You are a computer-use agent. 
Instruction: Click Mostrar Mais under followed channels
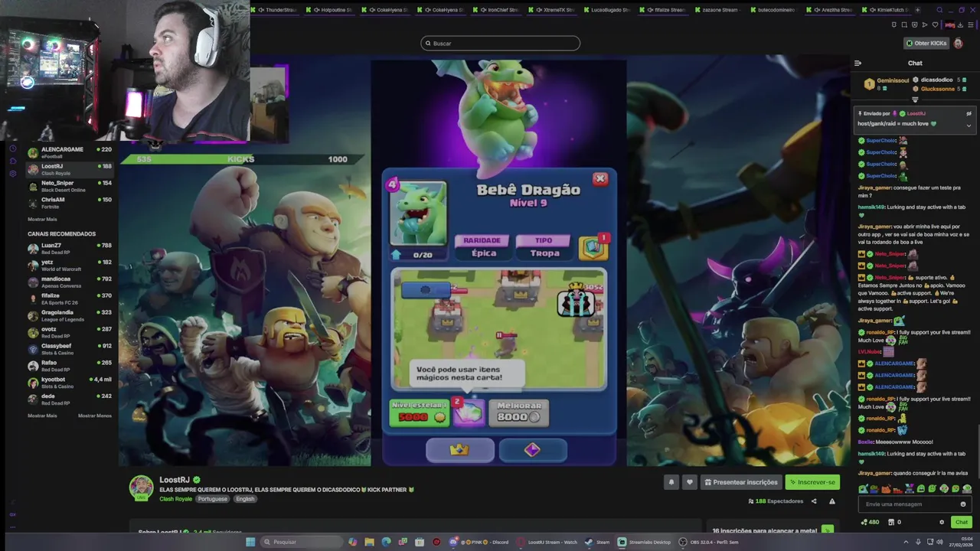point(42,219)
